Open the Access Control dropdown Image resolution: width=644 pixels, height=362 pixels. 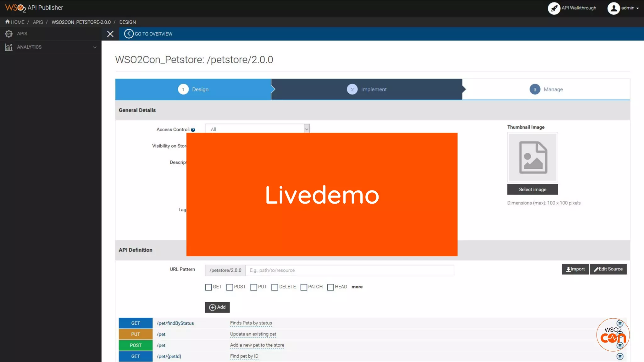point(257,129)
